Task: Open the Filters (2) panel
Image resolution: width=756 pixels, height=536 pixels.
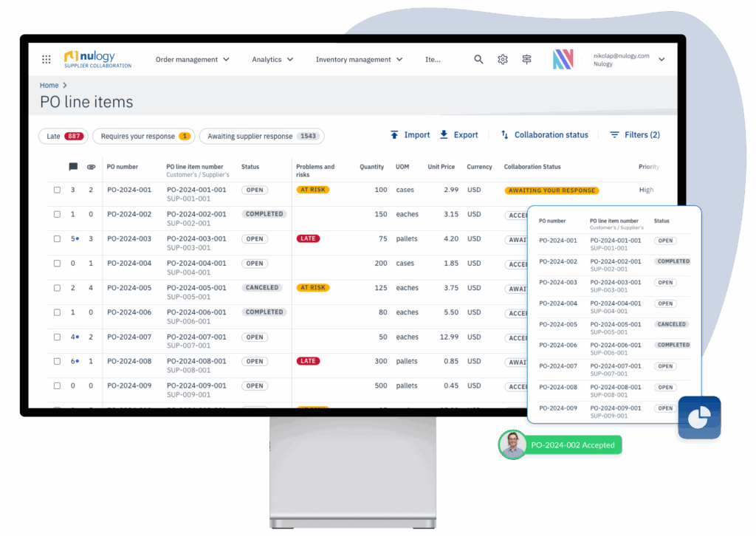Action: (634, 135)
